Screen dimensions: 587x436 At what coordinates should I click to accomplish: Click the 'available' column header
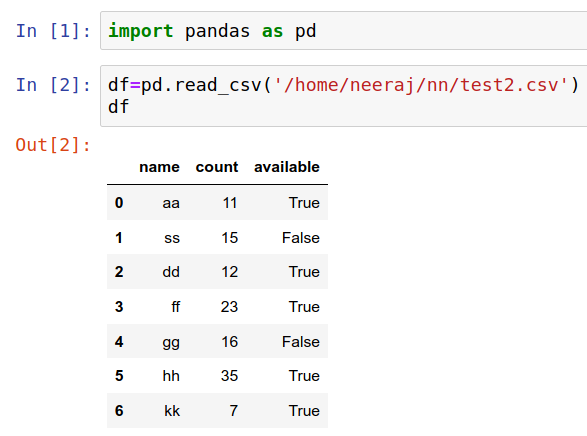pyautogui.click(x=287, y=167)
